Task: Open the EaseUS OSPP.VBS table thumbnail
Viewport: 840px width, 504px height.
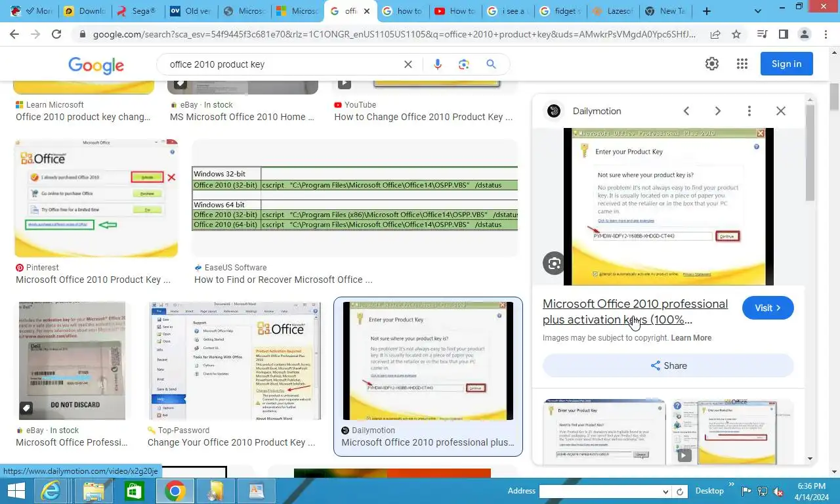Action: point(354,198)
